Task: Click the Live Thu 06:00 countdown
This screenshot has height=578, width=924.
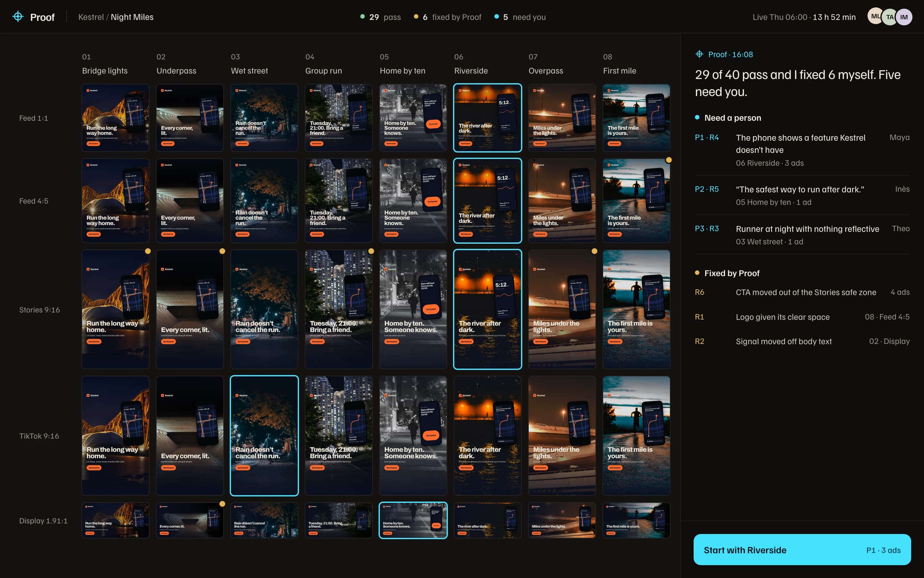Action: (804, 17)
